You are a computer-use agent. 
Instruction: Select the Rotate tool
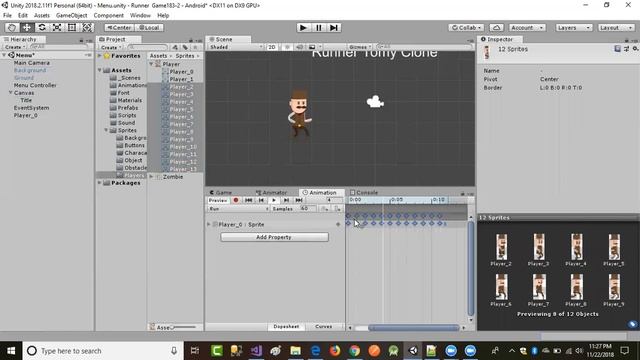click(x=42, y=27)
